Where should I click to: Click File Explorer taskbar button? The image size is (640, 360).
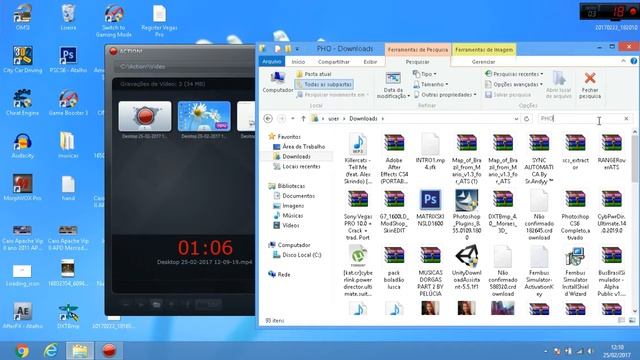80,351
